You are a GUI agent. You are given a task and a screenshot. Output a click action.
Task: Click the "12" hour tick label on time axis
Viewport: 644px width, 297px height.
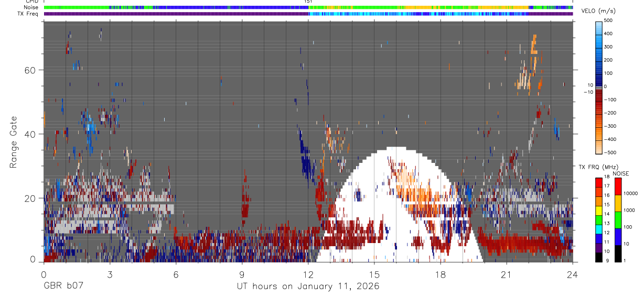point(308,274)
